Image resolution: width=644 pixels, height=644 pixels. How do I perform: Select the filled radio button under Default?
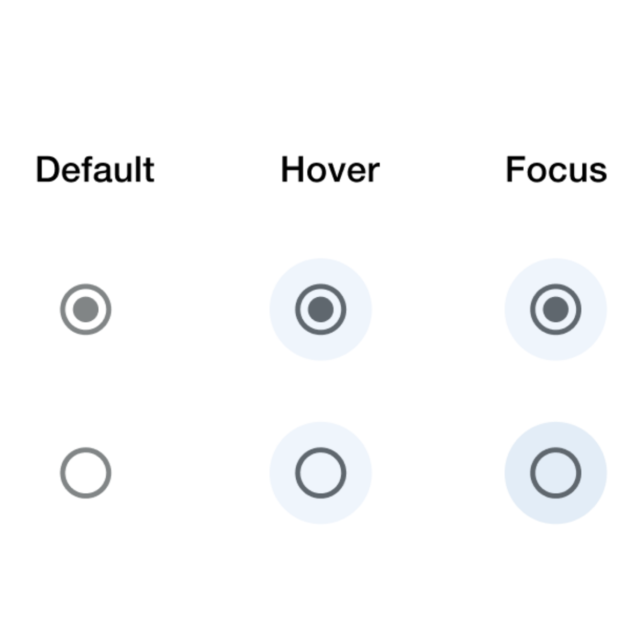[x=86, y=310]
